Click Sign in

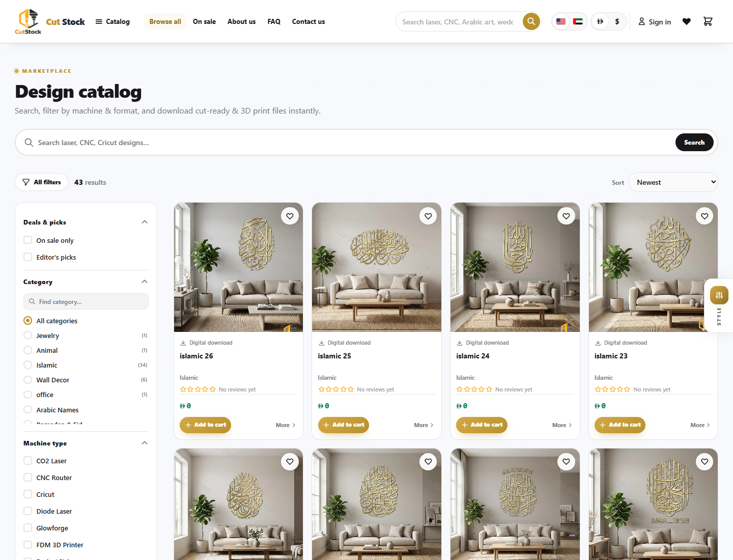click(x=655, y=21)
